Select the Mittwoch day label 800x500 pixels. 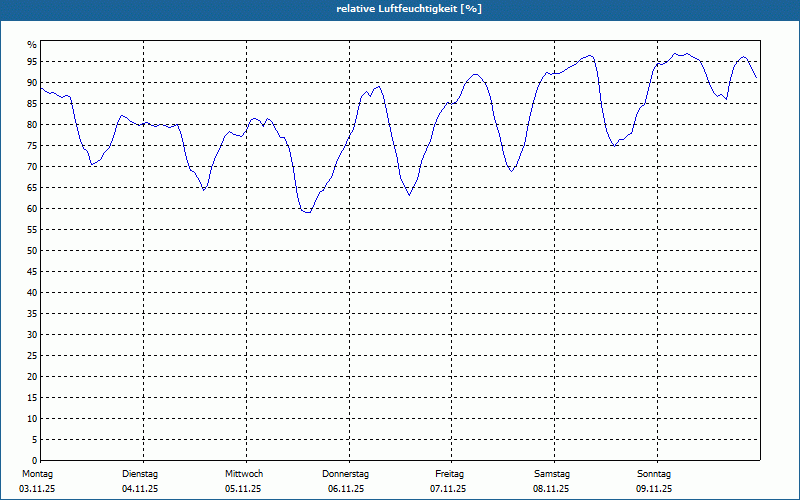(x=244, y=474)
